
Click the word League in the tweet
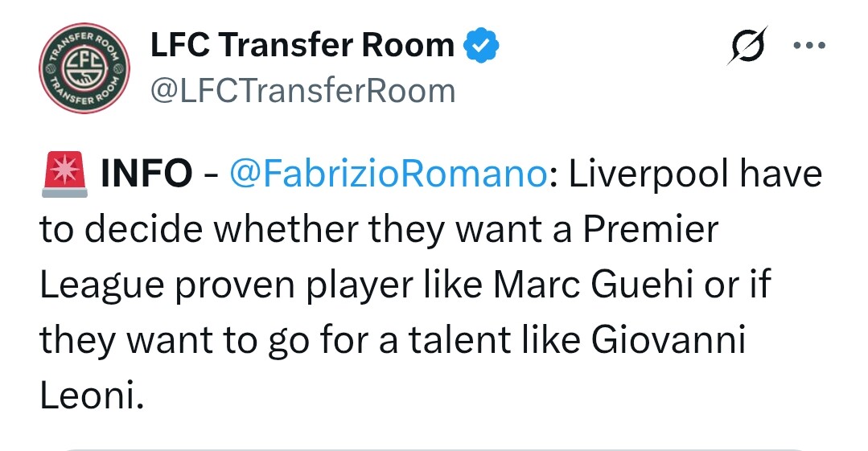(x=100, y=285)
